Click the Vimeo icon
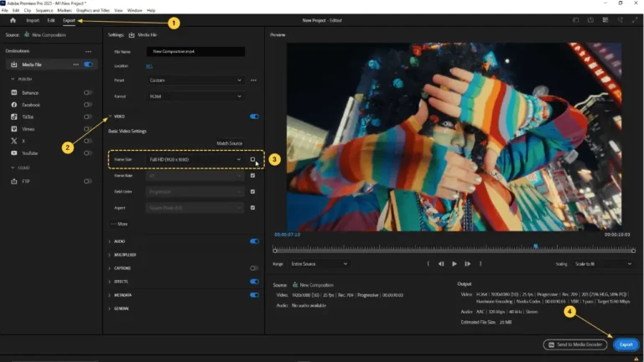Image resolution: width=644 pixels, height=362 pixels. click(x=14, y=129)
